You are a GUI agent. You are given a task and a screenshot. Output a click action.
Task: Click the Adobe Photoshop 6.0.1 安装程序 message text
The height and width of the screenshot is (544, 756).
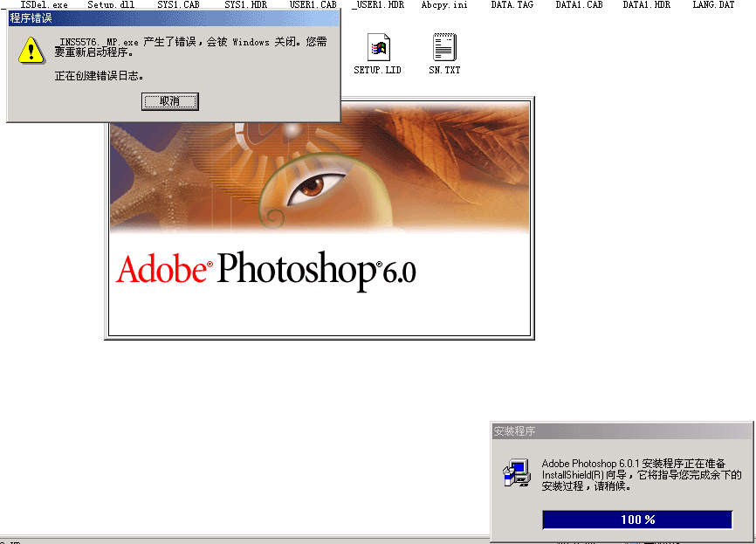click(x=642, y=475)
